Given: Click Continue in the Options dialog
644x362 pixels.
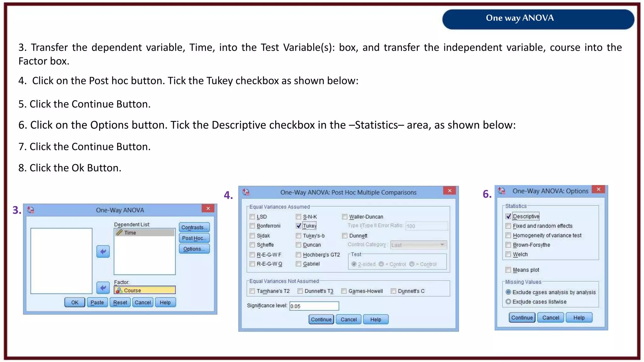Looking at the screenshot, I should coord(522,317).
